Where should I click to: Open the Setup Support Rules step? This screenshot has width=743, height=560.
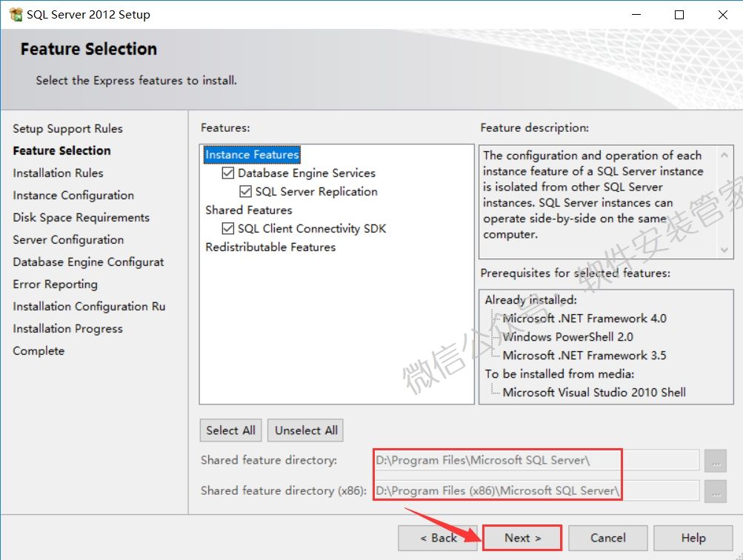click(67, 128)
